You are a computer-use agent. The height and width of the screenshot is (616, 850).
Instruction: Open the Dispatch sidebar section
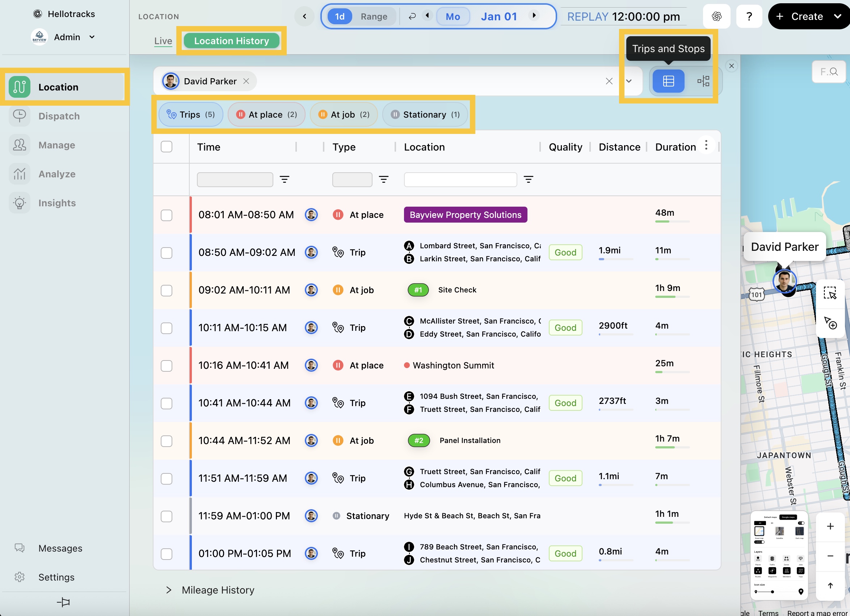pyautogui.click(x=59, y=116)
